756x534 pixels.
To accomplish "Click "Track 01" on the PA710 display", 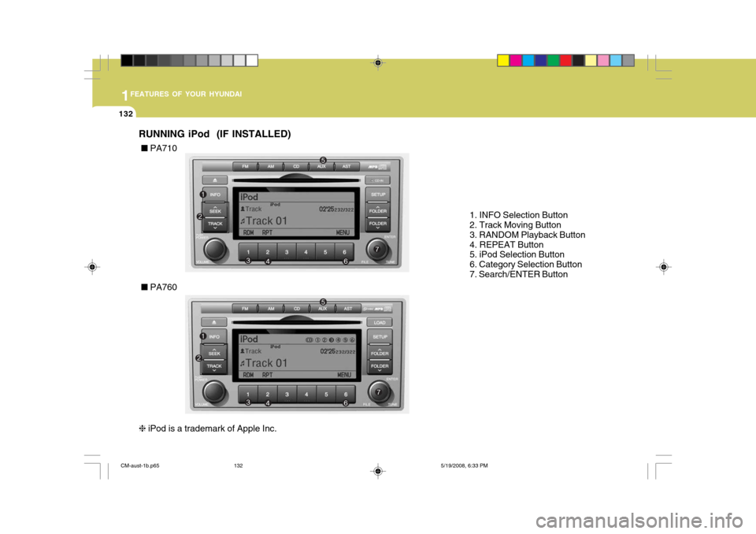I will (x=267, y=221).
